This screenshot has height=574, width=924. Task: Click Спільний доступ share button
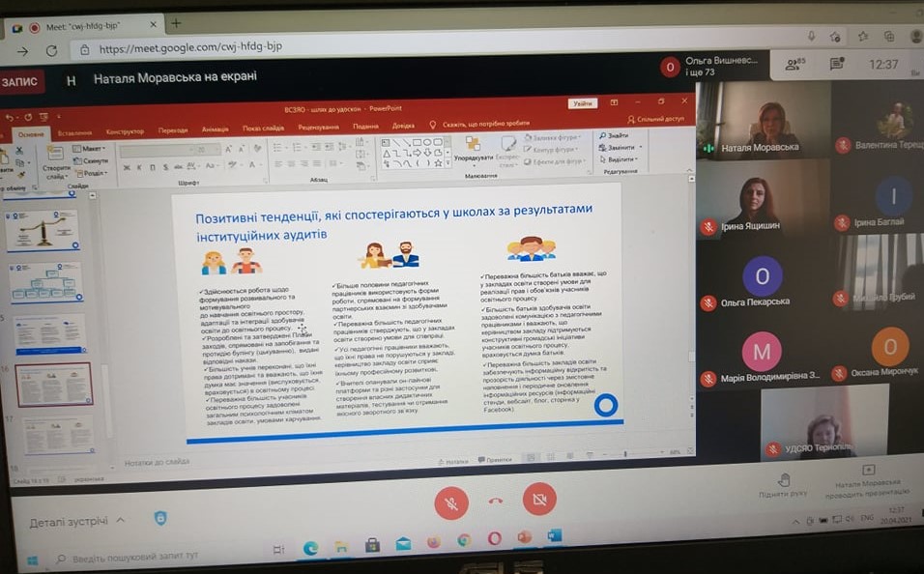[656, 119]
